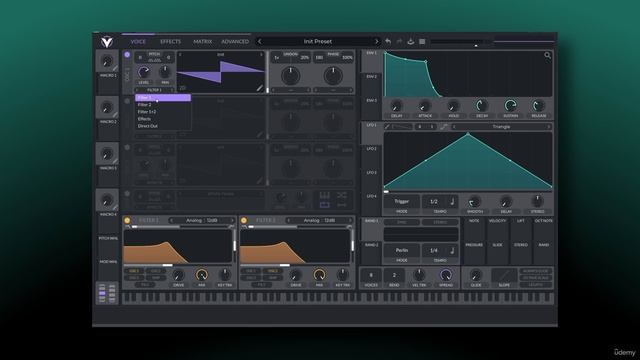The width and height of the screenshot is (640, 360).
Task: Click the LFO 1 smooth curve icon
Action: (x=444, y=127)
